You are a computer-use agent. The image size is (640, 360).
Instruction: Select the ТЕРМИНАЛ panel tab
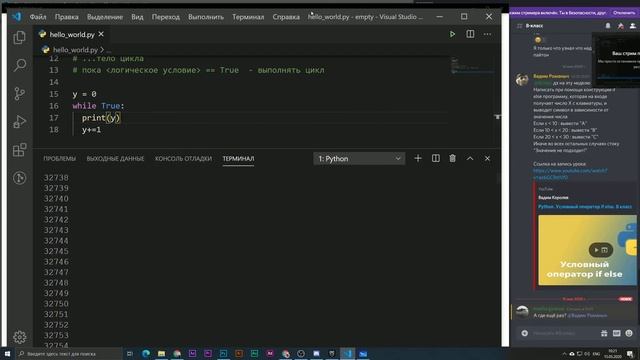pyautogui.click(x=238, y=159)
